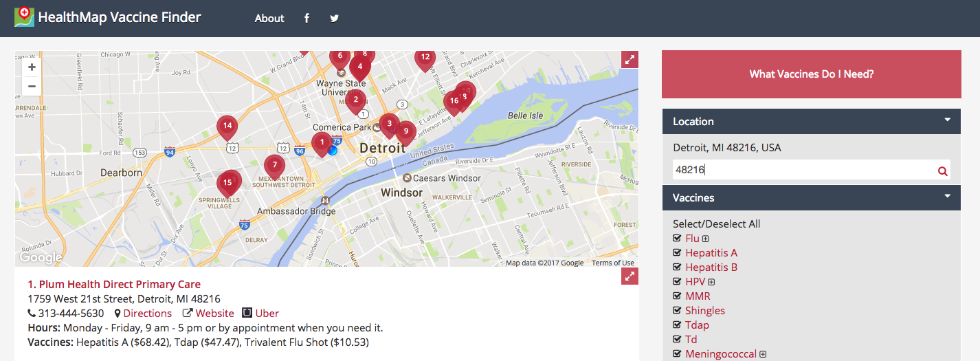Viewport: 980px width, 361px height.
Task: Open the Facebook page icon
Action: tap(307, 19)
